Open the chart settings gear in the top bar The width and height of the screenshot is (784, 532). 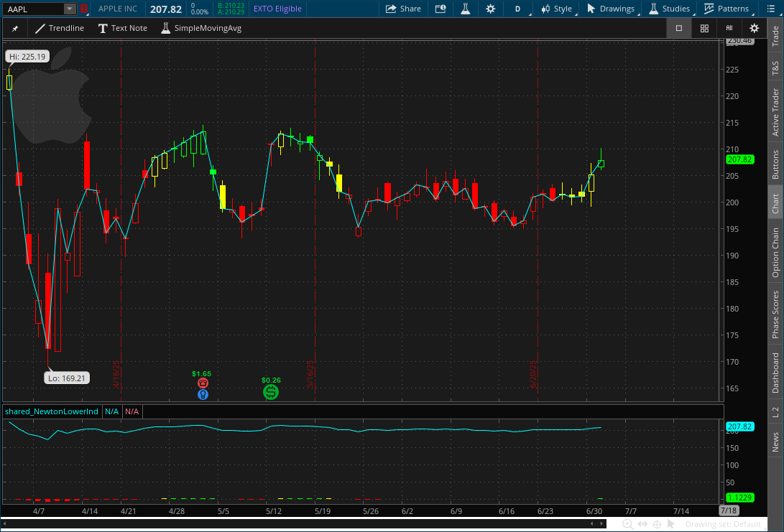491,9
